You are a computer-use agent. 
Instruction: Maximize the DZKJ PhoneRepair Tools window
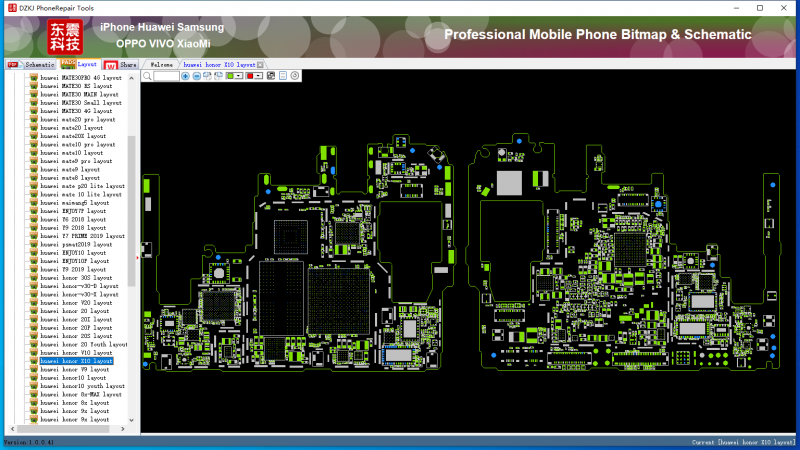tap(760, 8)
